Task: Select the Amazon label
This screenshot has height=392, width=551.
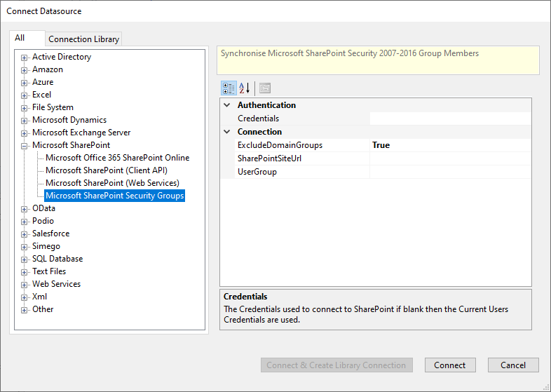Action: point(48,69)
